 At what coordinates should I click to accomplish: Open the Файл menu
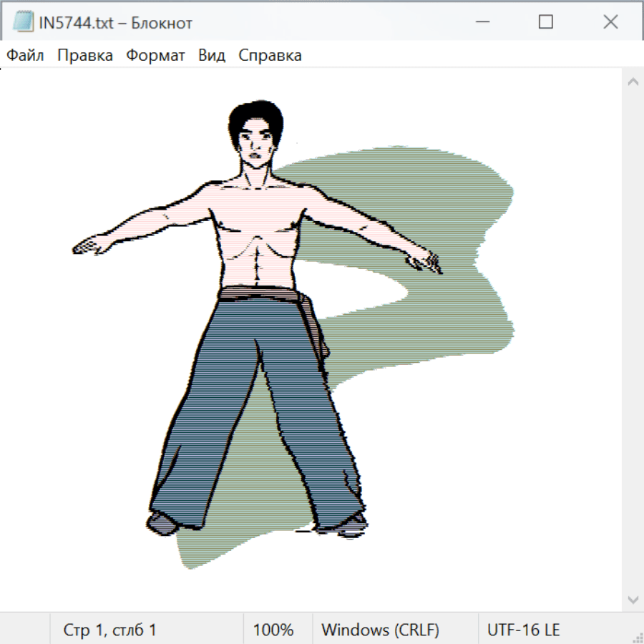(25, 56)
